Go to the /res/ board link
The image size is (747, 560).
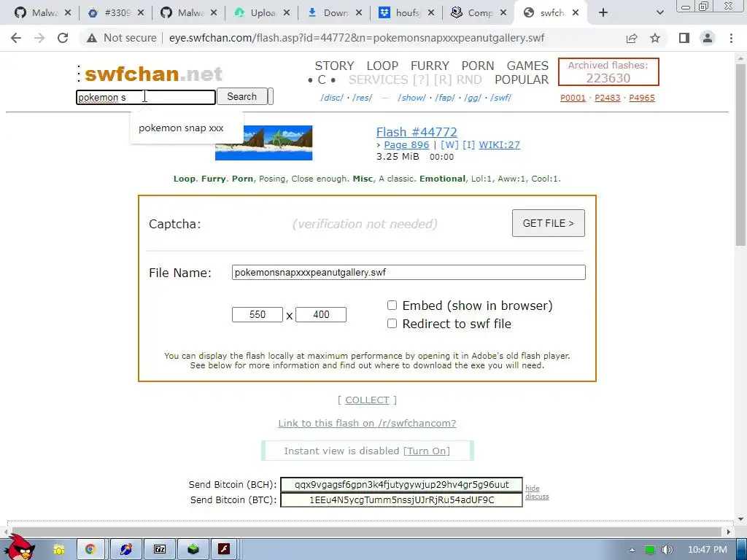362,98
